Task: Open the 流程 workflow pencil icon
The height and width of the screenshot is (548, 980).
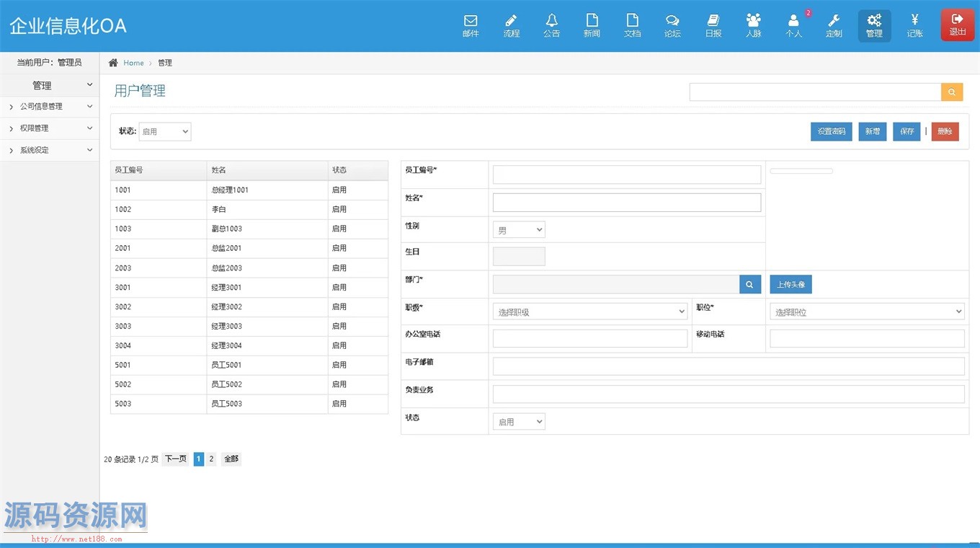Action: 511,26
